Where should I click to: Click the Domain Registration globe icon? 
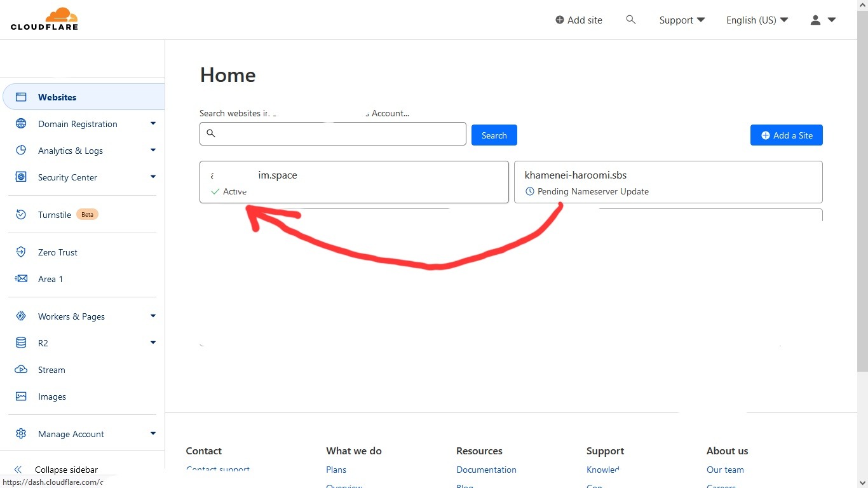click(x=21, y=124)
